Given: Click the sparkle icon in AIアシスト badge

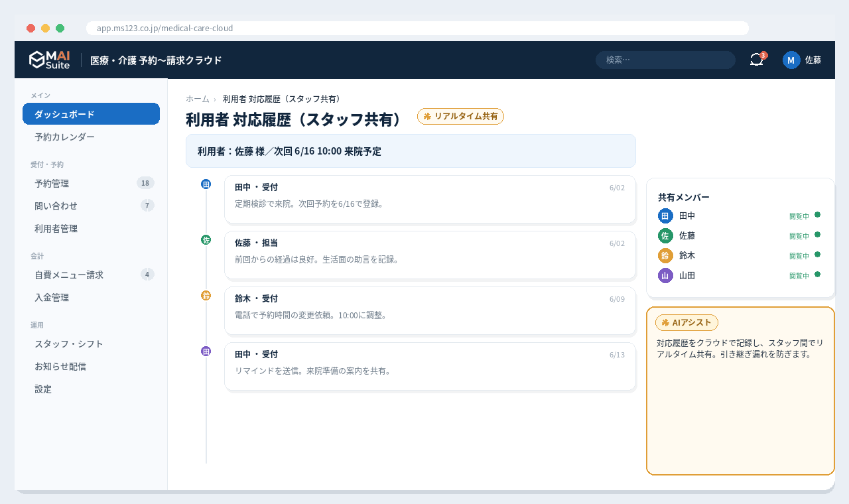Looking at the screenshot, I should click(x=665, y=322).
